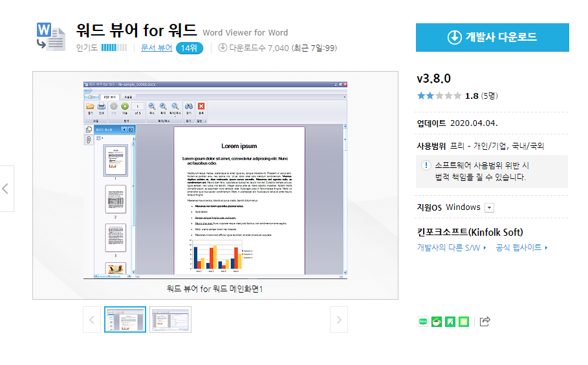Share to Naver Blog icon
588x365 pixels.
click(x=423, y=321)
